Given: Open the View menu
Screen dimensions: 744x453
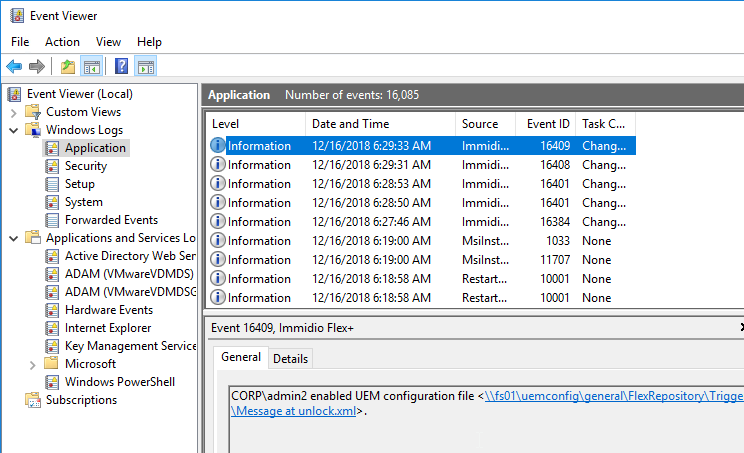Looking at the screenshot, I should pos(108,42).
